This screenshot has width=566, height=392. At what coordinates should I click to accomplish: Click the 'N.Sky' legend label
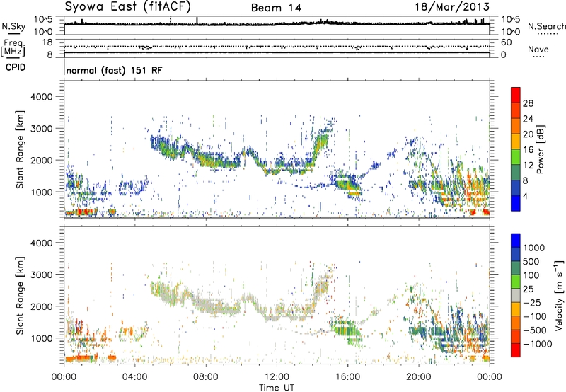13,26
